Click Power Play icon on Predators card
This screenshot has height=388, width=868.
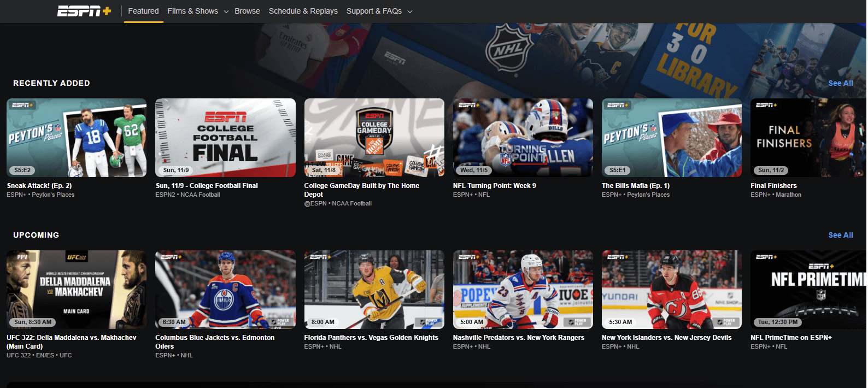click(x=577, y=322)
